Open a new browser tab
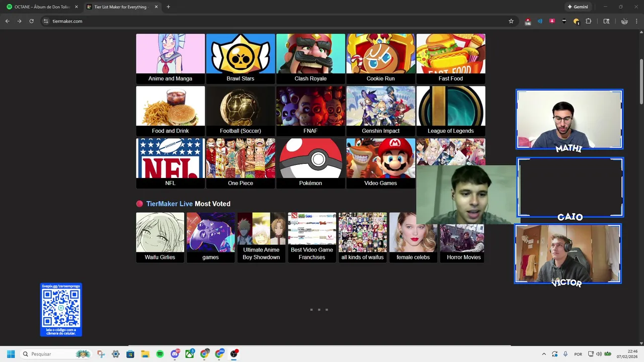Image resolution: width=644 pixels, height=362 pixels. (168, 7)
